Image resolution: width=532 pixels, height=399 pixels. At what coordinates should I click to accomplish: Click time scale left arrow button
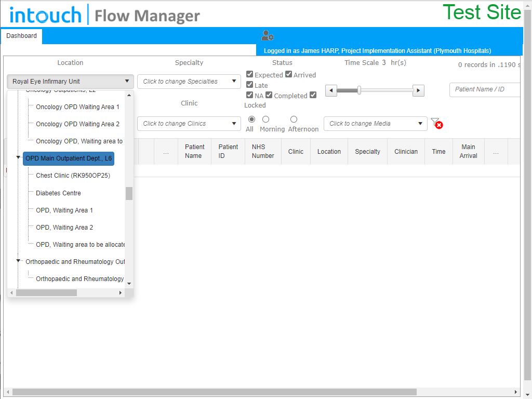331,90
